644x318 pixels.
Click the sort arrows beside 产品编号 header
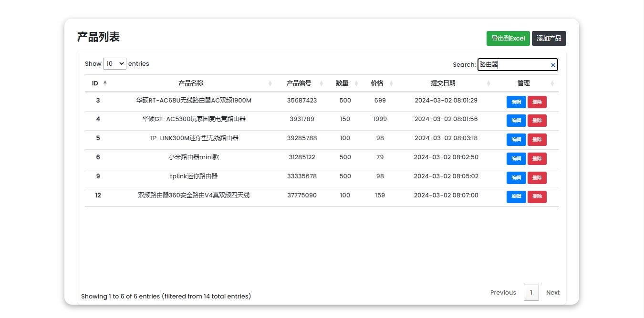[321, 83]
